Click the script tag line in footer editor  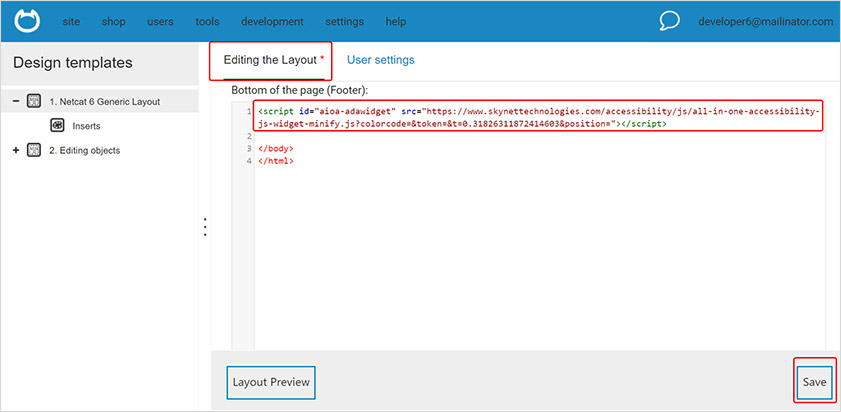[x=537, y=117]
